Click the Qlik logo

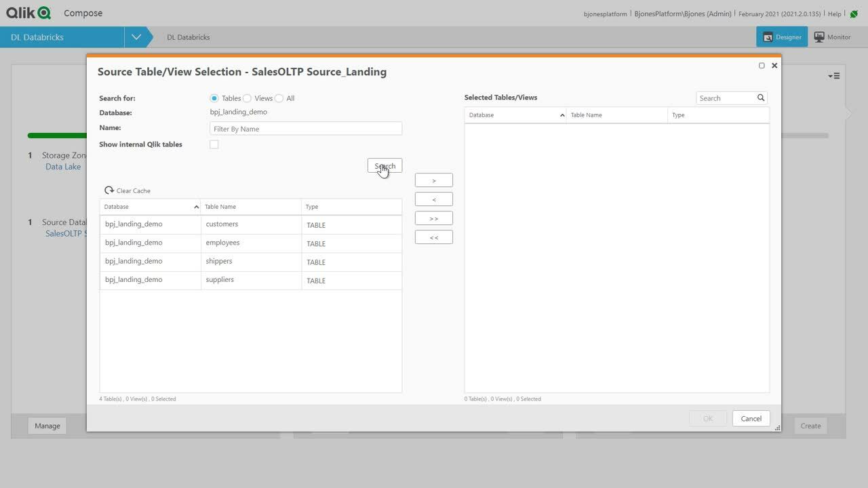click(28, 13)
